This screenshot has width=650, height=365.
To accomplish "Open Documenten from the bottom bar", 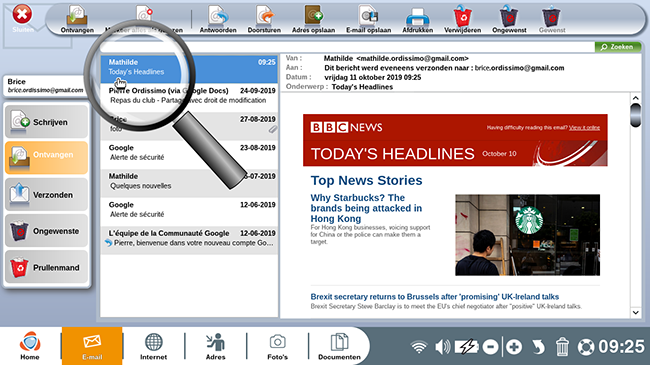I will point(339,346).
